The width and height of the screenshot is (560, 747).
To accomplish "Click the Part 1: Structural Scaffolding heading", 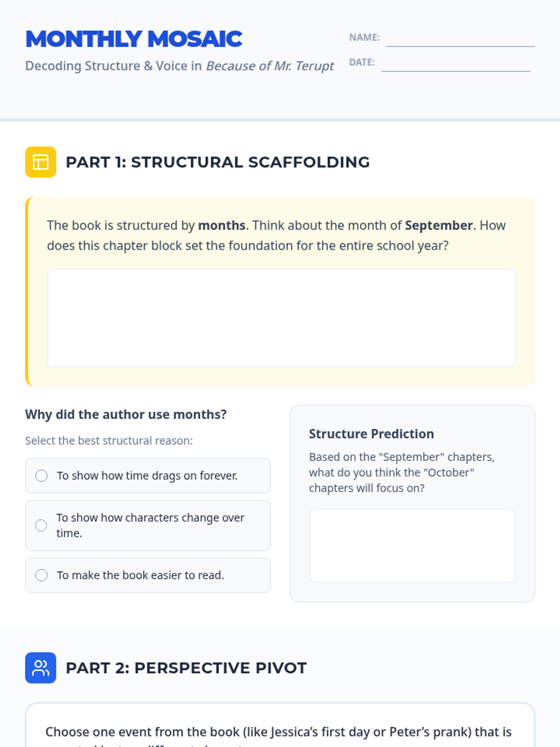I will pyautogui.click(x=217, y=162).
